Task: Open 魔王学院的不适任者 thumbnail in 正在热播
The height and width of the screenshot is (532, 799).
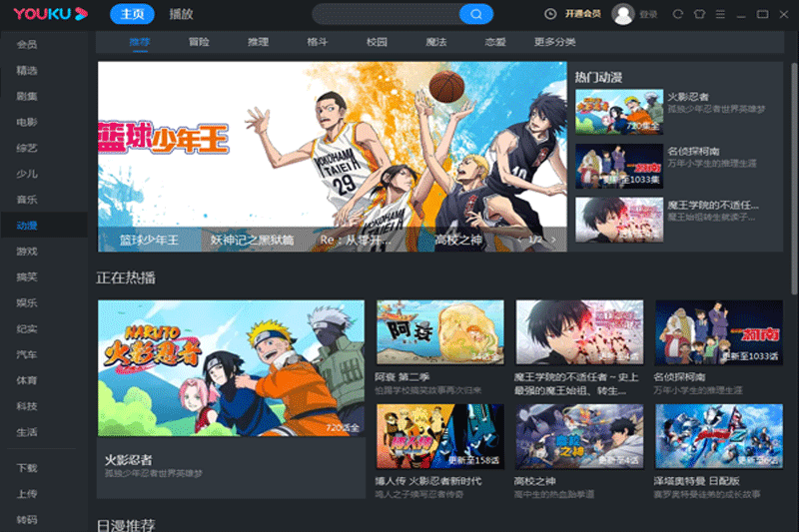Action: point(579,332)
